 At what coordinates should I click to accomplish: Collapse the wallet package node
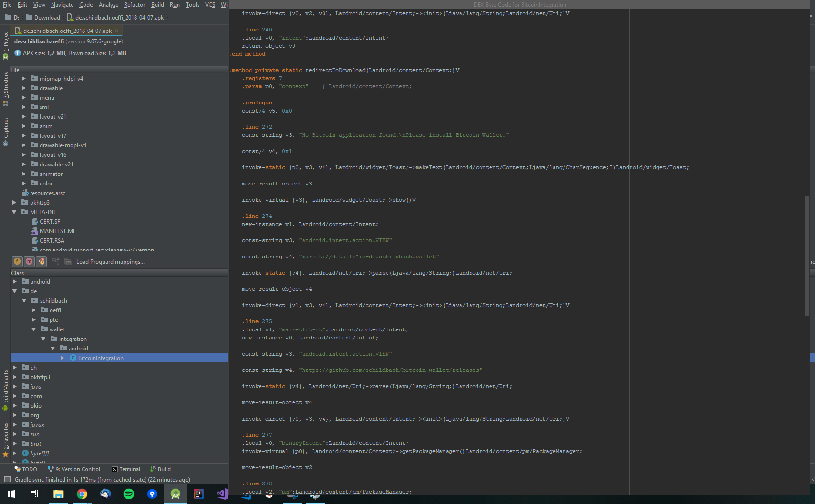click(34, 329)
